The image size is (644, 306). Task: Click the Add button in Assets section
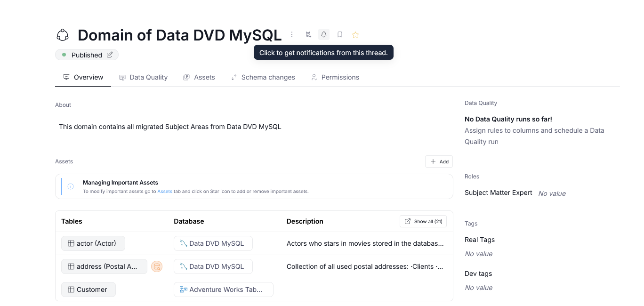pos(439,161)
